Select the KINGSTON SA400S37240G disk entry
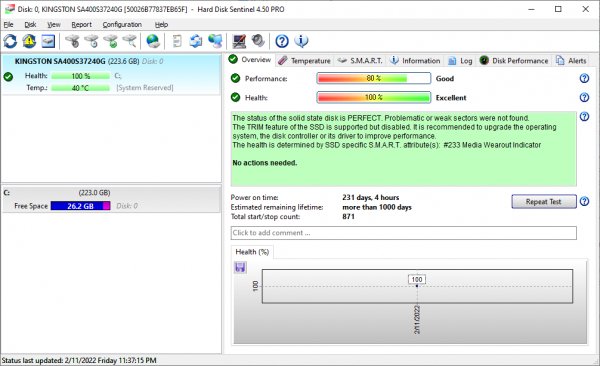The width and height of the screenshot is (600, 366). point(111,74)
